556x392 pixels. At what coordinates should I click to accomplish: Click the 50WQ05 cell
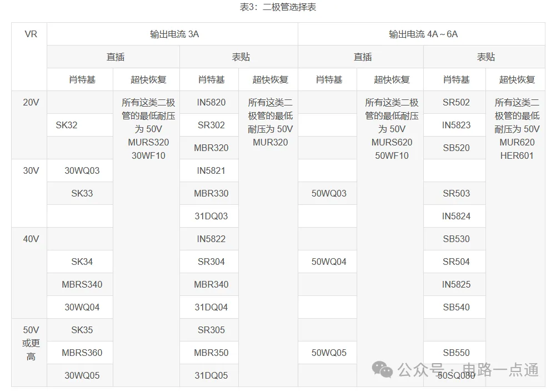click(x=328, y=353)
